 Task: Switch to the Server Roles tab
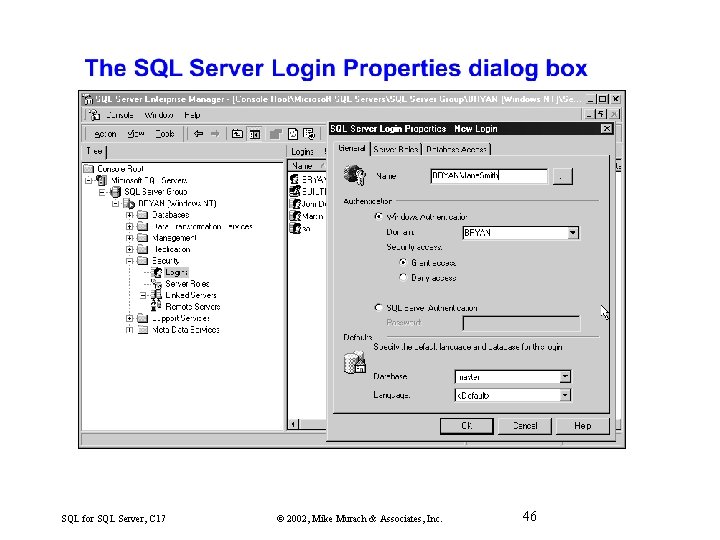tap(395, 149)
